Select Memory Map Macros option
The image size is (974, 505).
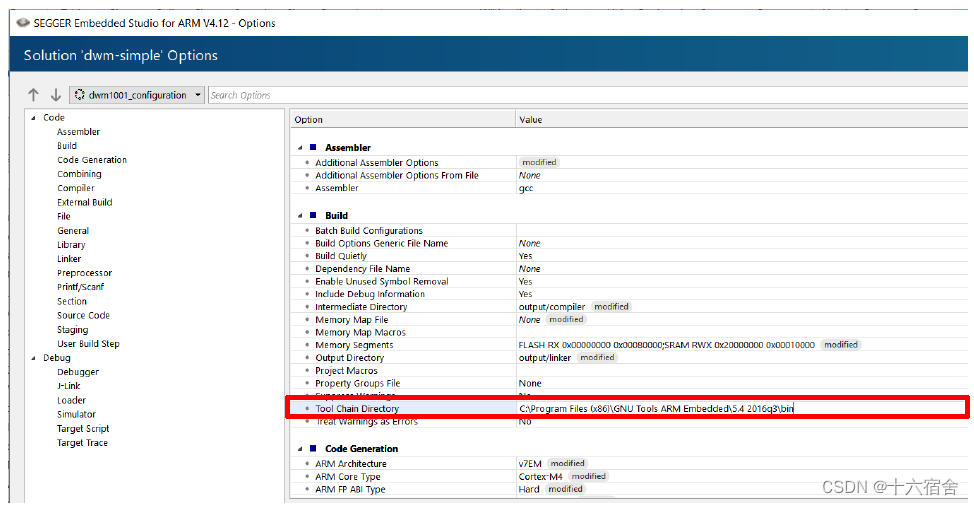point(360,332)
